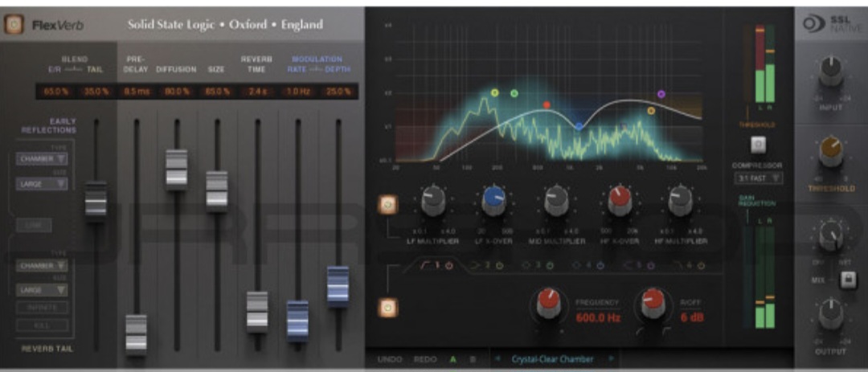The image size is (868, 372).
Task: Select the yellow EQ node on graph
Action: pos(495,93)
